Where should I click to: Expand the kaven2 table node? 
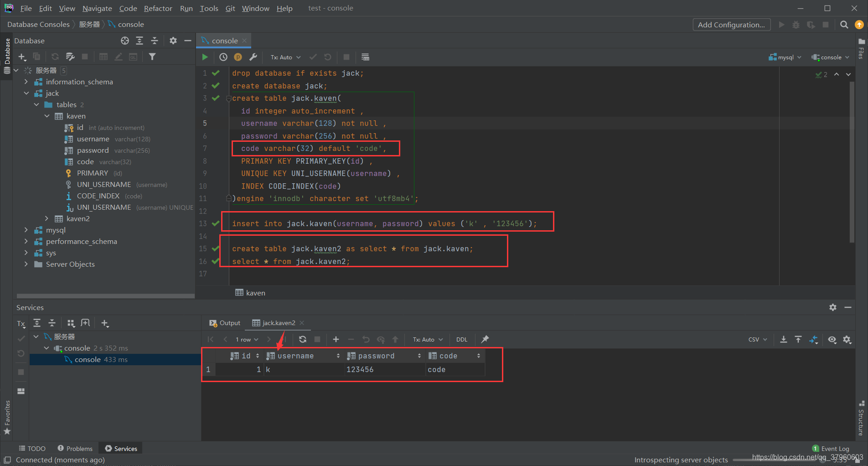pos(46,218)
